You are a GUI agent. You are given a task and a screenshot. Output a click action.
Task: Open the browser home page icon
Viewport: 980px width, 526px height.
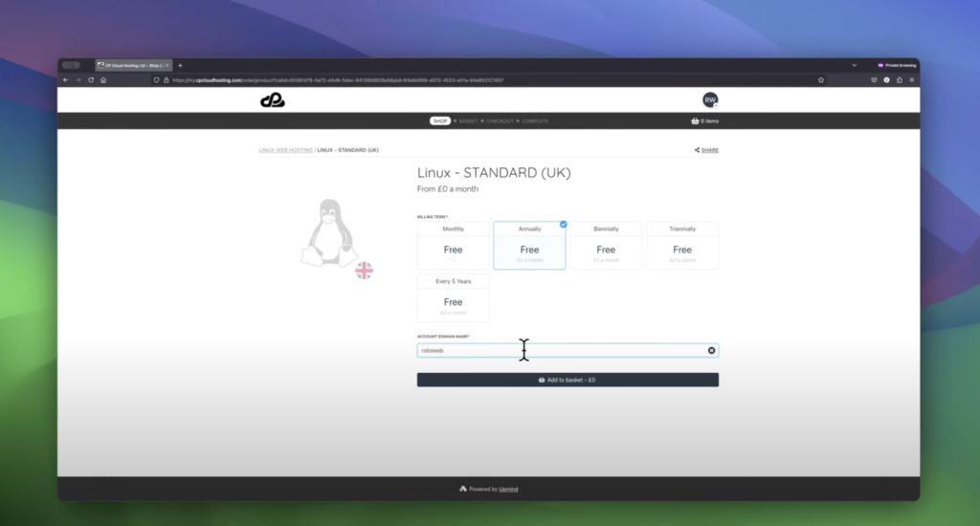[103, 80]
